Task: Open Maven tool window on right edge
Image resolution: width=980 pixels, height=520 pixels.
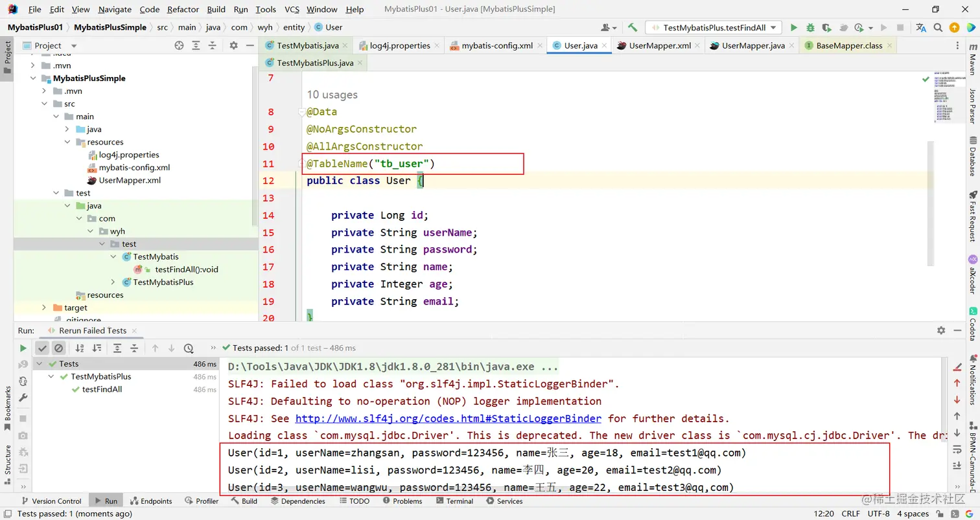Action: click(x=972, y=60)
